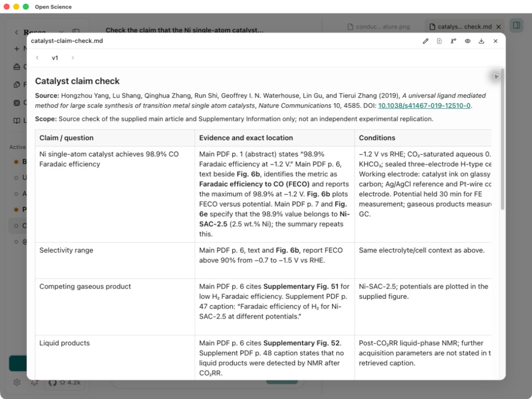Open settings gear at sidebar bottom
This screenshot has width=532, height=399.
click(x=17, y=382)
